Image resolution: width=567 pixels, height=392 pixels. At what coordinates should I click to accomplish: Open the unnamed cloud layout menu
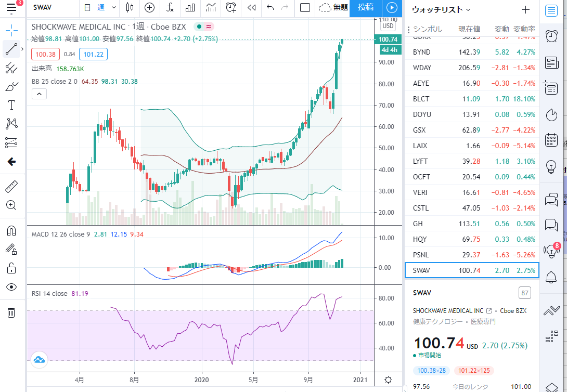333,7
